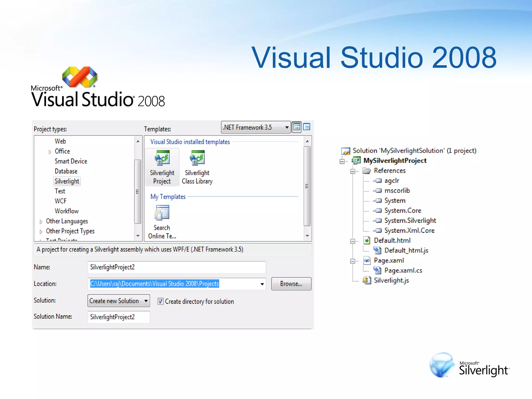The width and height of the screenshot is (532, 399).
Task: Click the Page.xaml file icon
Action: tap(367, 260)
